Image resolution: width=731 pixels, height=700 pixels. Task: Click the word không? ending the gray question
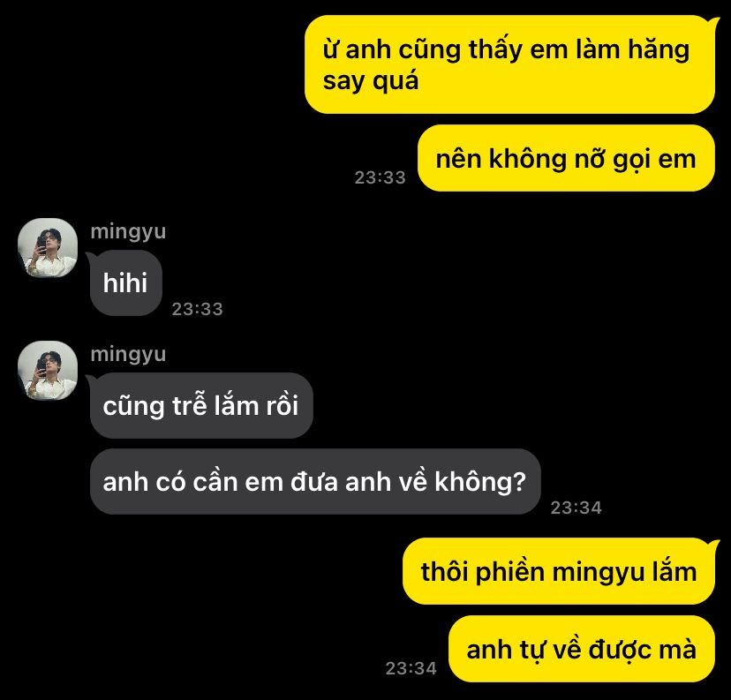coord(480,481)
